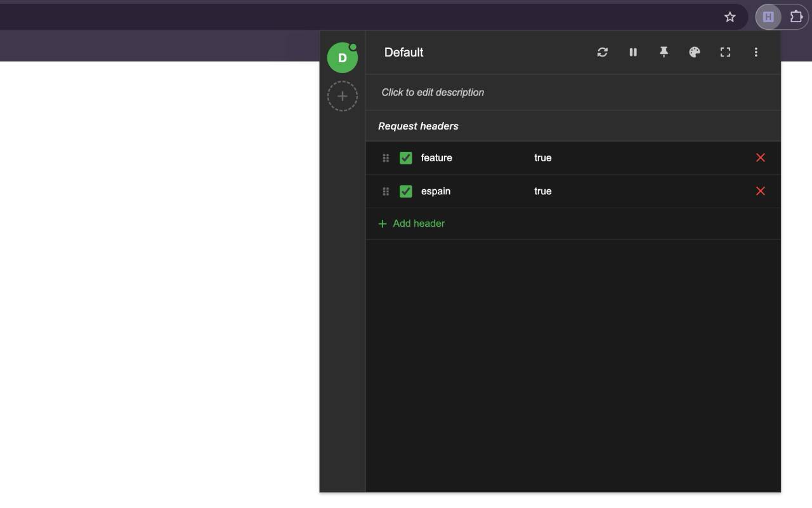Click to edit description field

click(433, 93)
